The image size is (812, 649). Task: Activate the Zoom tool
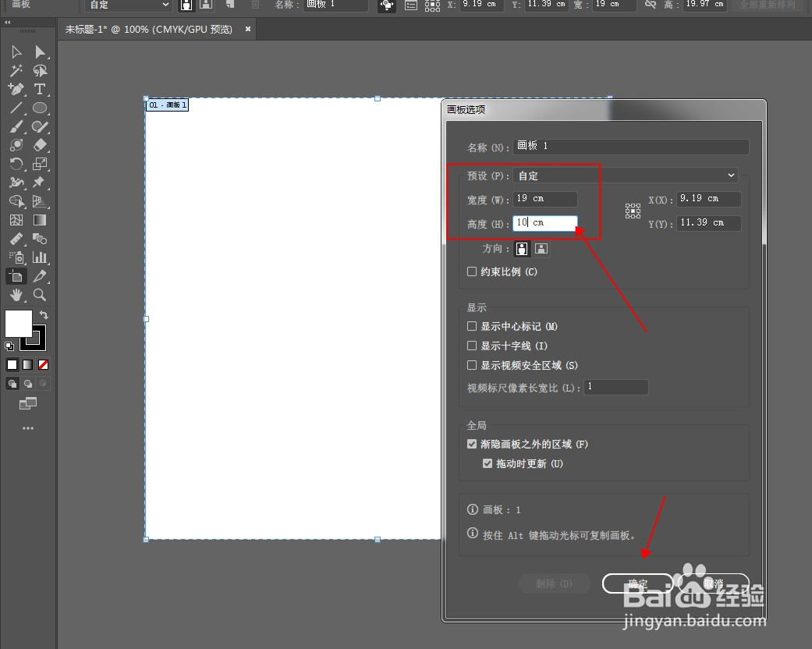click(39, 296)
